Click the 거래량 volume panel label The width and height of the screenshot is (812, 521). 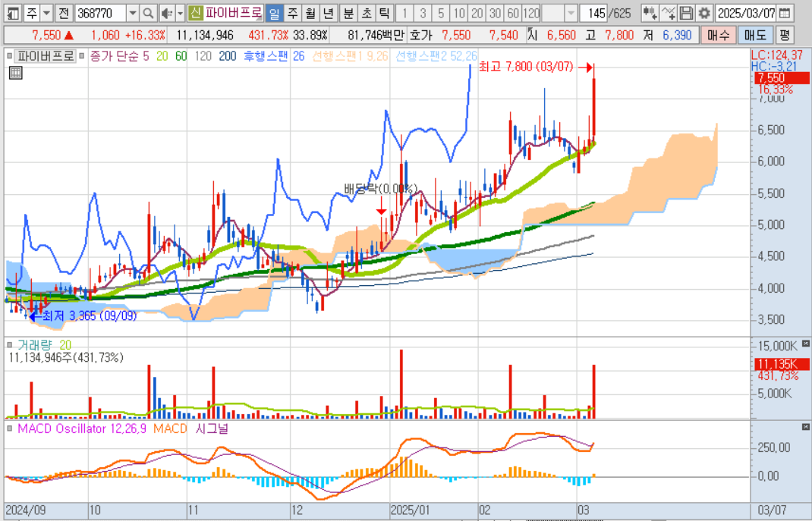(x=34, y=344)
